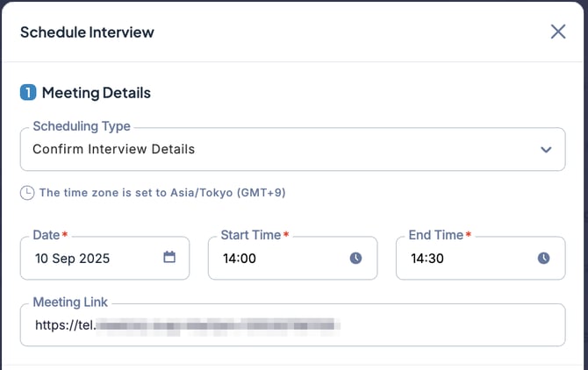Open the date picker calendar icon

pos(169,258)
